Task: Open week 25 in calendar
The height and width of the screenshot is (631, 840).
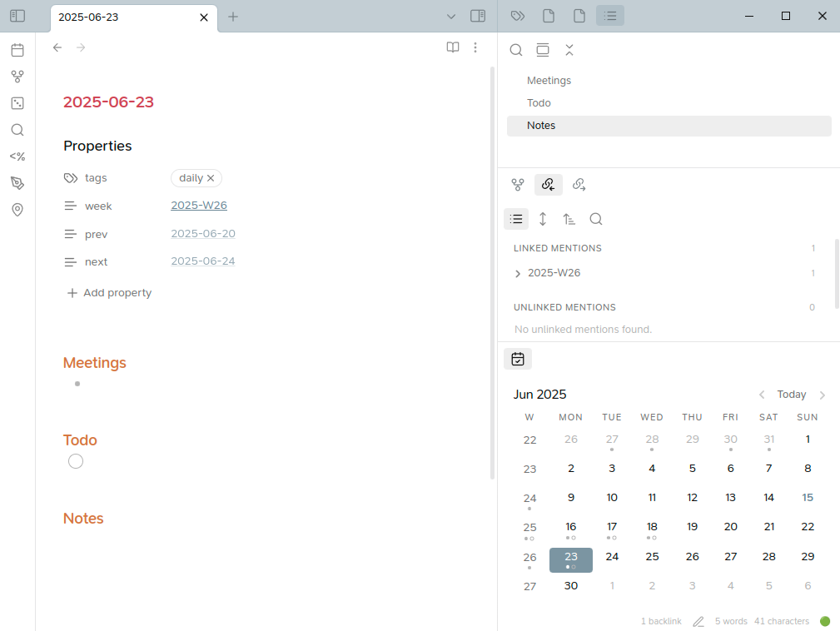Action: click(x=529, y=528)
